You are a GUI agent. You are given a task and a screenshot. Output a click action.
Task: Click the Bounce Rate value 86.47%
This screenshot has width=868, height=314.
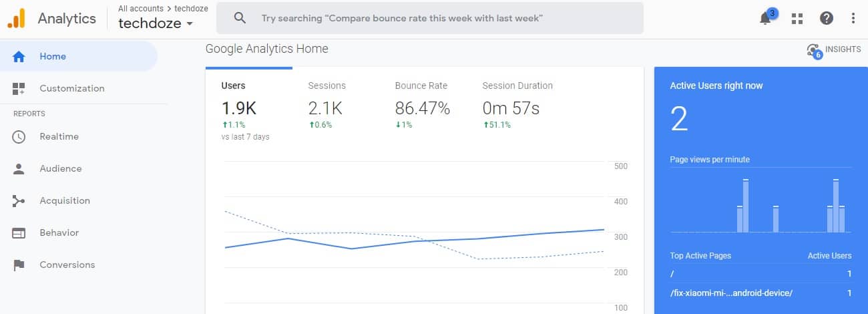pyautogui.click(x=423, y=108)
